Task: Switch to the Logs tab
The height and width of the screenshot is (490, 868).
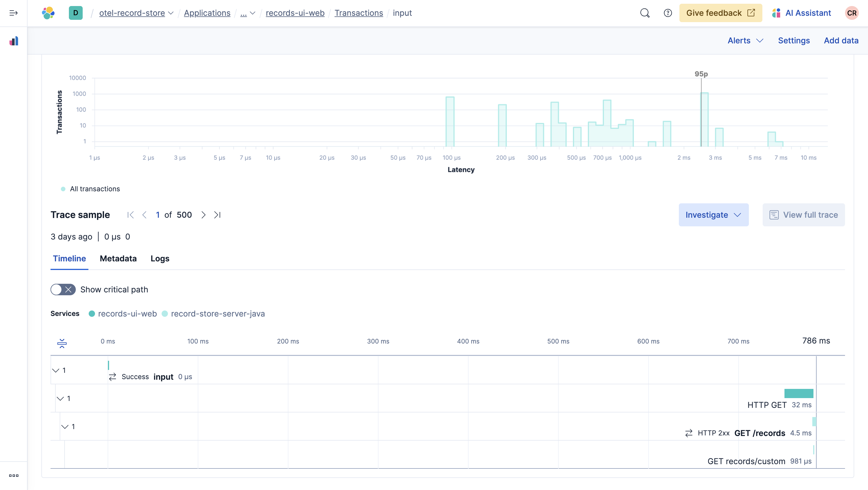Action: point(160,258)
